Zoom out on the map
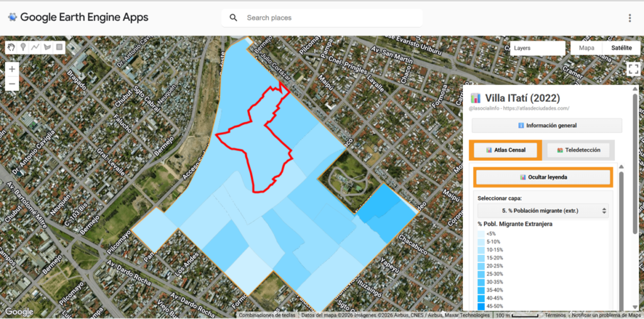The image size is (644, 319). tap(13, 83)
